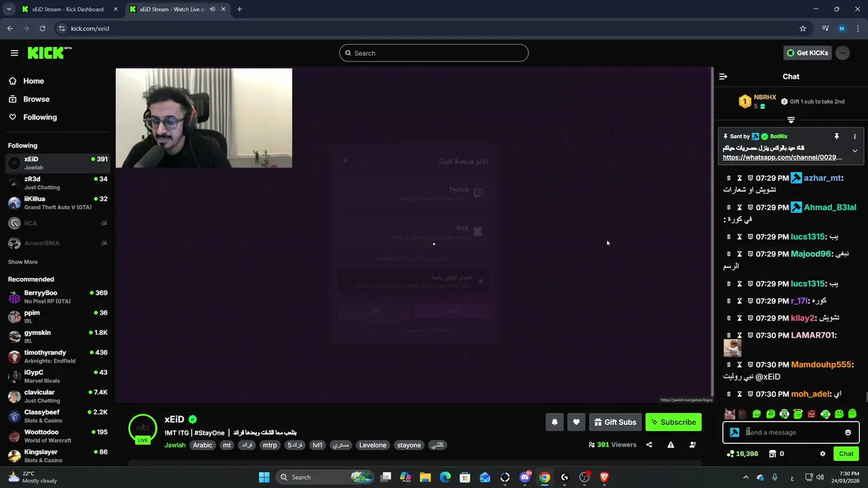Click the user icon next to report

coord(692,445)
